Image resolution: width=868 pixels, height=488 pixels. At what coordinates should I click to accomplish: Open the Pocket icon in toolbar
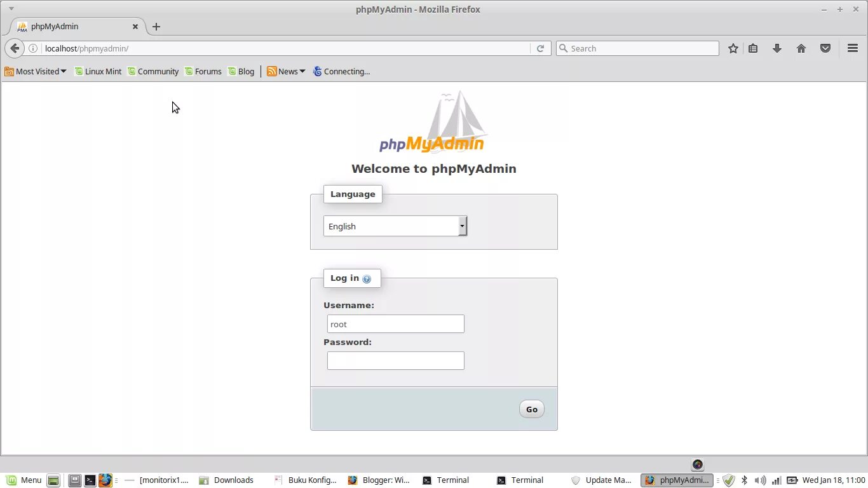pyautogui.click(x=825, y=48)
